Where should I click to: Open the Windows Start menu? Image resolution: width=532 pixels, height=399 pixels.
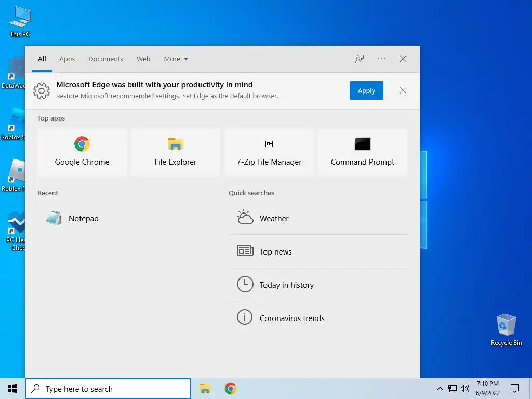[x=12, y=389]
